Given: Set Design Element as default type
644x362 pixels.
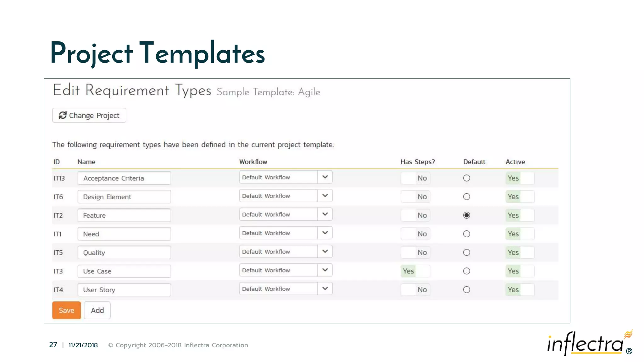Looking at the screenshot, I should coord(467,197).
